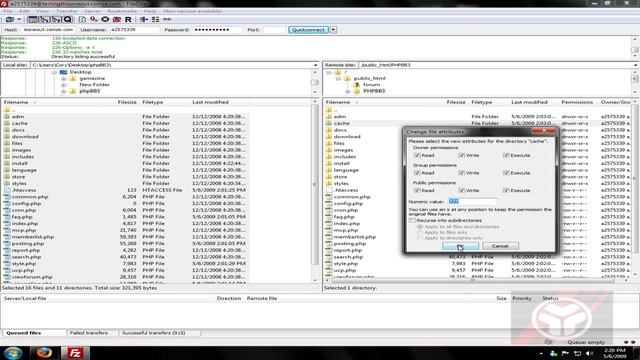This screenshot has width=640, height=360.
Task: Click the local file list vertical scrollbar
Action: coord(315,192)
